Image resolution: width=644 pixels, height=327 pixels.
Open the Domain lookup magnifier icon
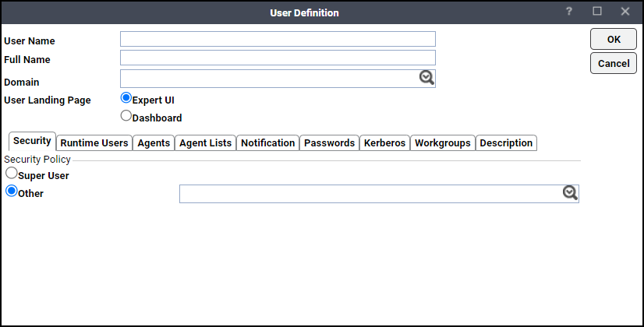point(426,78)
